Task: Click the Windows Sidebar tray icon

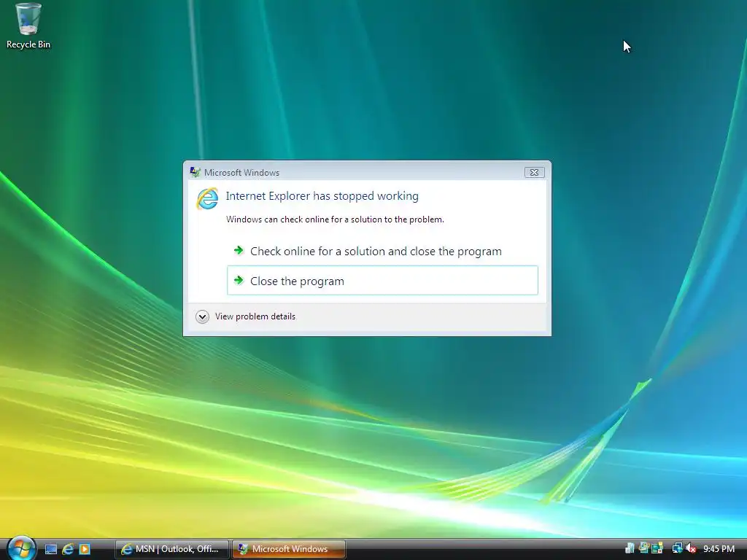Action: pos(644,548)
